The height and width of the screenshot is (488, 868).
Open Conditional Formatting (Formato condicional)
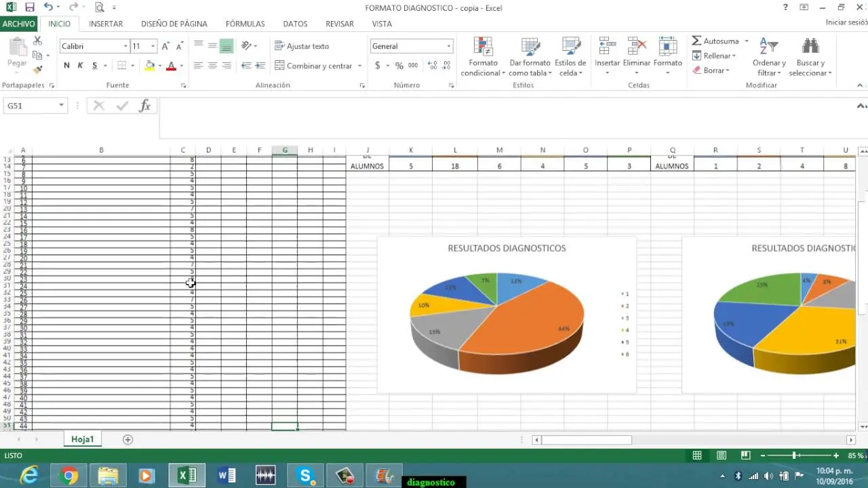coord(483,58)
